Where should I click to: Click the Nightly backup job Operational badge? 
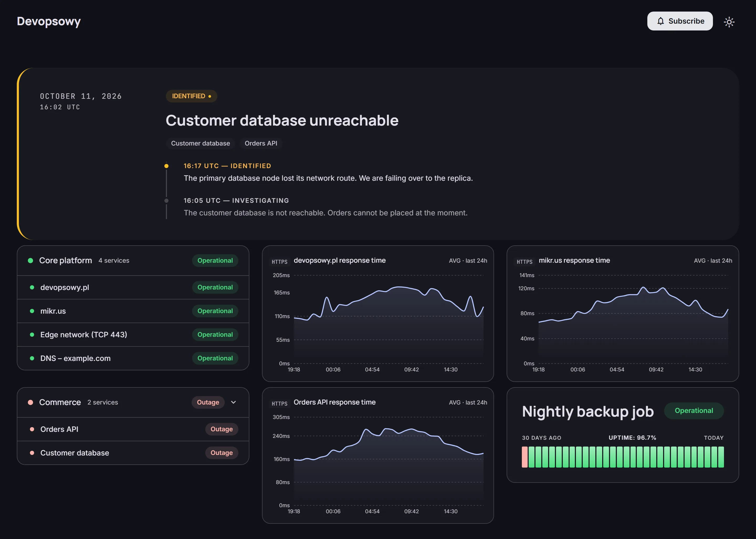[694, 411]
